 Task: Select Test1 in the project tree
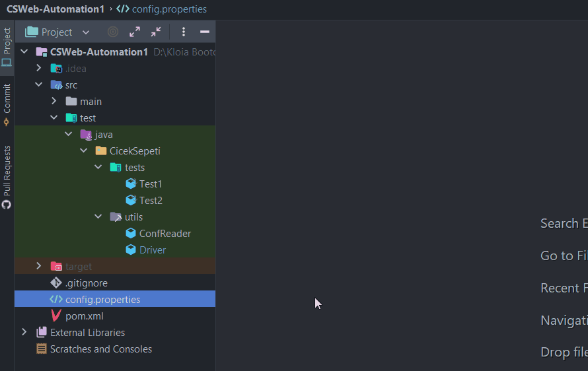tap(151, 184)
